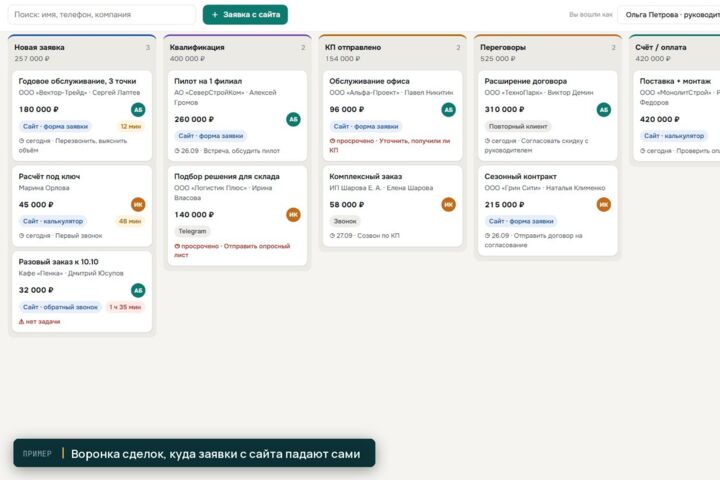Click «Сайт · калькулятор» tag on Поставка + монтаж
Screen dimensions: 720x480
674,136
